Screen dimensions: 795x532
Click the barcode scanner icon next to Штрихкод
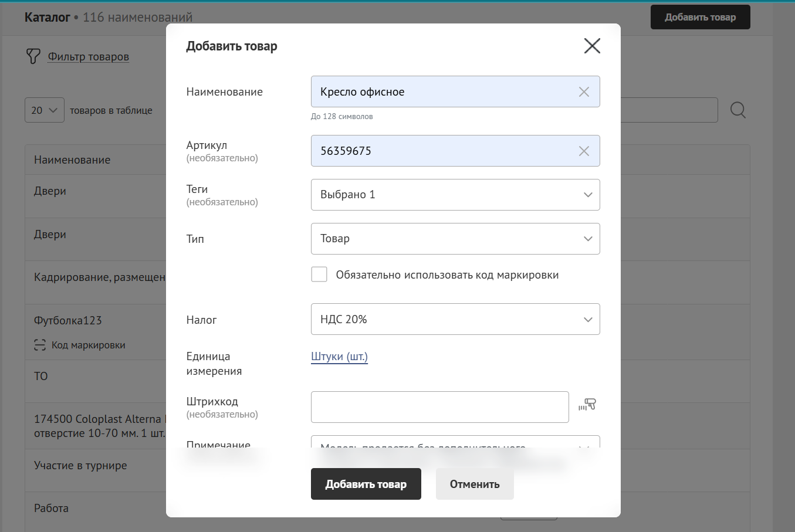[587, 405]
